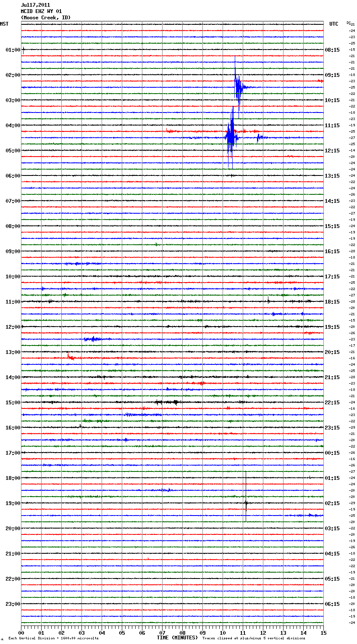This screenshot has height=644, width=357.
Task: Select the x-axis minute tick label 15
Action: click(323, 633)
